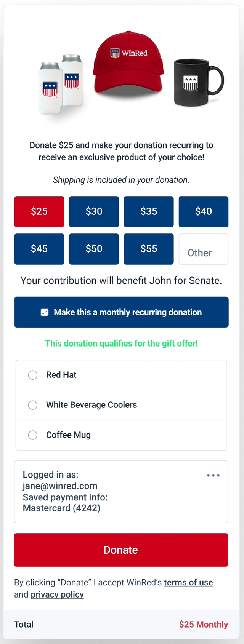Image resolution: width=244 pixels, height=644 pixels.
Task: Select the $25 donation amount
Action: click(x=39, y=211)
